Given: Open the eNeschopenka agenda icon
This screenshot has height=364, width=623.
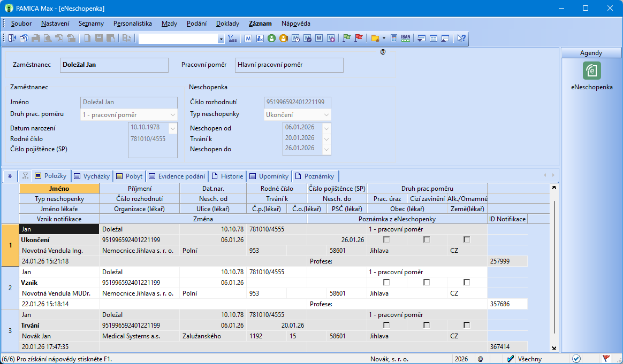Looking at the screenshot, I should click(x=591, y=71).
